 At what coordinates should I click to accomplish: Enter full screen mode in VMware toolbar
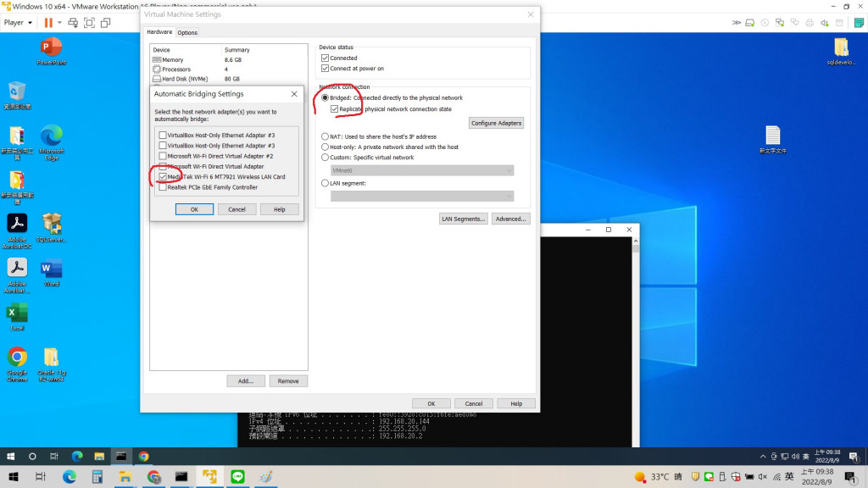coord(89,23)
